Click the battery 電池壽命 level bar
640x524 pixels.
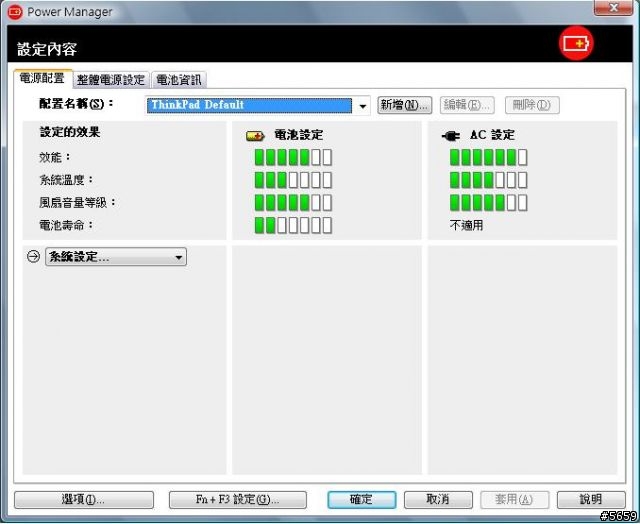(293, 225)
